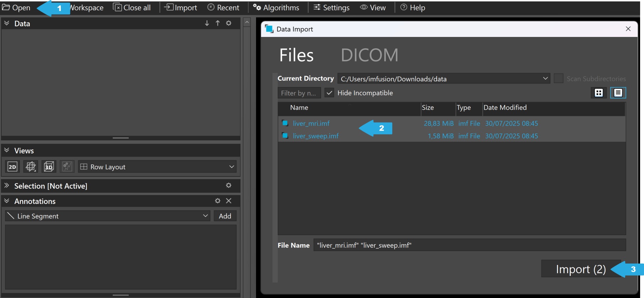
Task: Switch to the DICOM tab
Action: (369, 55)
